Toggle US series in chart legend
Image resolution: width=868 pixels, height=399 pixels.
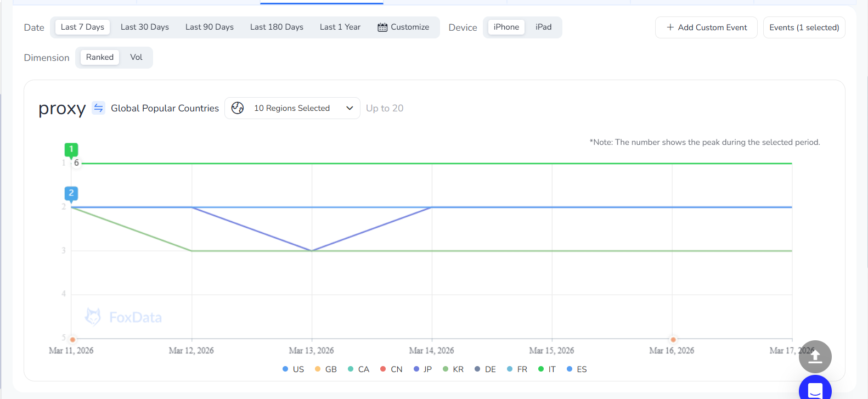[x=294, y=369]
